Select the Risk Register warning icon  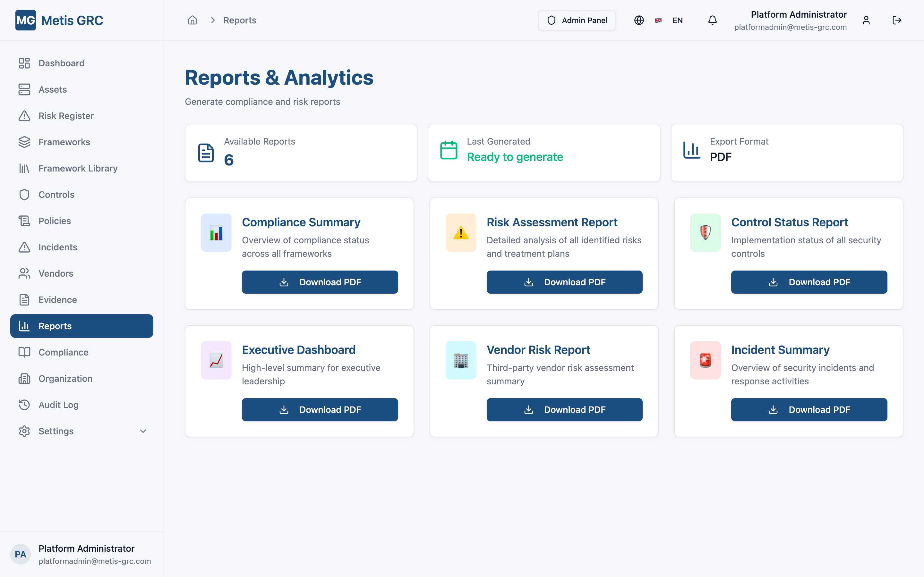24,116
